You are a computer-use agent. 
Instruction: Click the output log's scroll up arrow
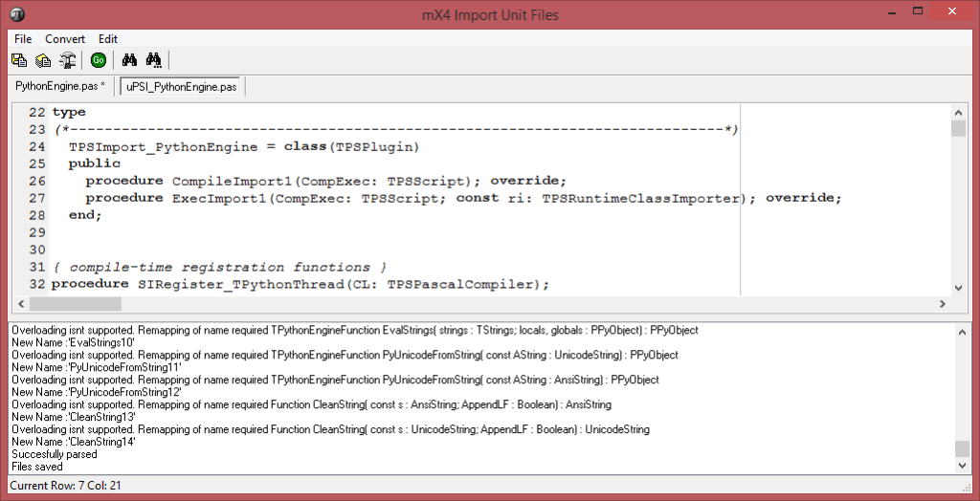pyautogui.click(x=961, y=331)
